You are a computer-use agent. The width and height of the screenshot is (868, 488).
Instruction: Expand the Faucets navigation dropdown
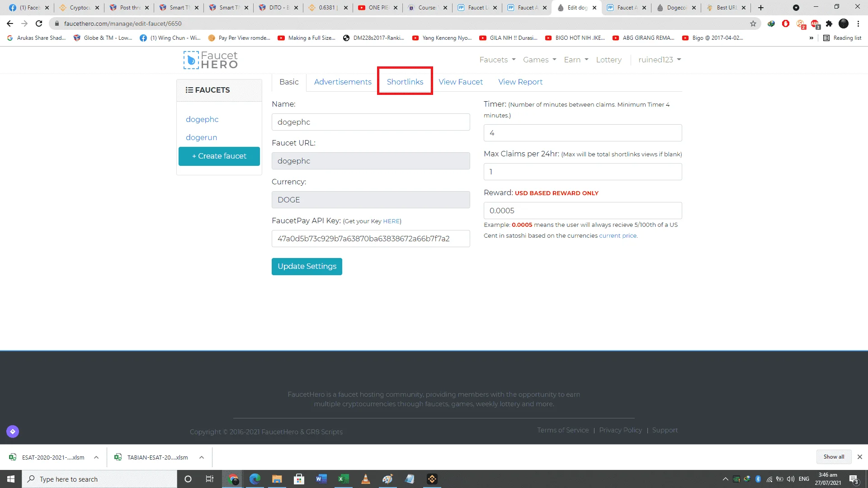pyautogui.click(x=497, y=60)
